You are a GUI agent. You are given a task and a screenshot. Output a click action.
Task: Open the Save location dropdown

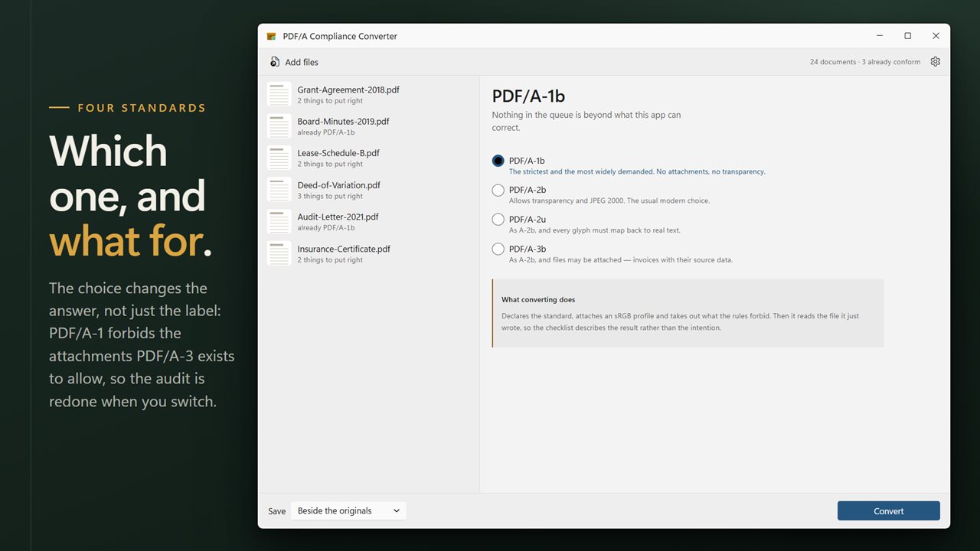tap(348, 511)
